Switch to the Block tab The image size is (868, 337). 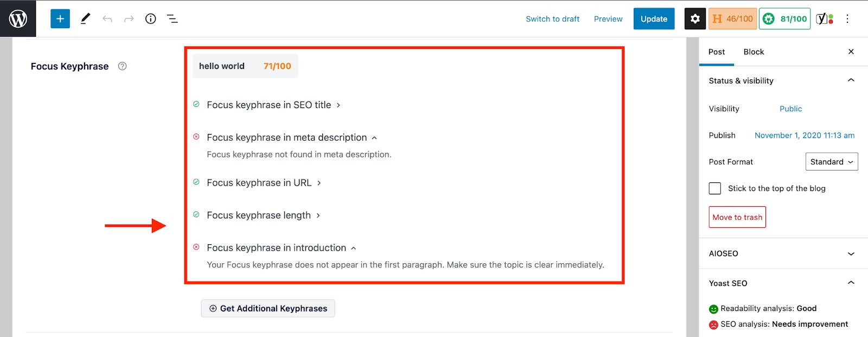point(754,52)
